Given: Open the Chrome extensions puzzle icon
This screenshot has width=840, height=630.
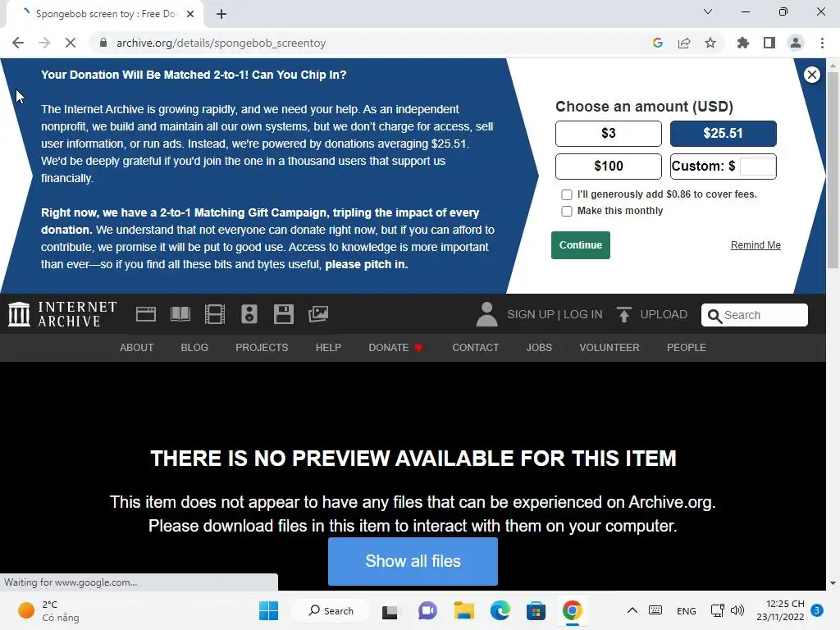Looking at the screenshot, I should tap(742, 43).
